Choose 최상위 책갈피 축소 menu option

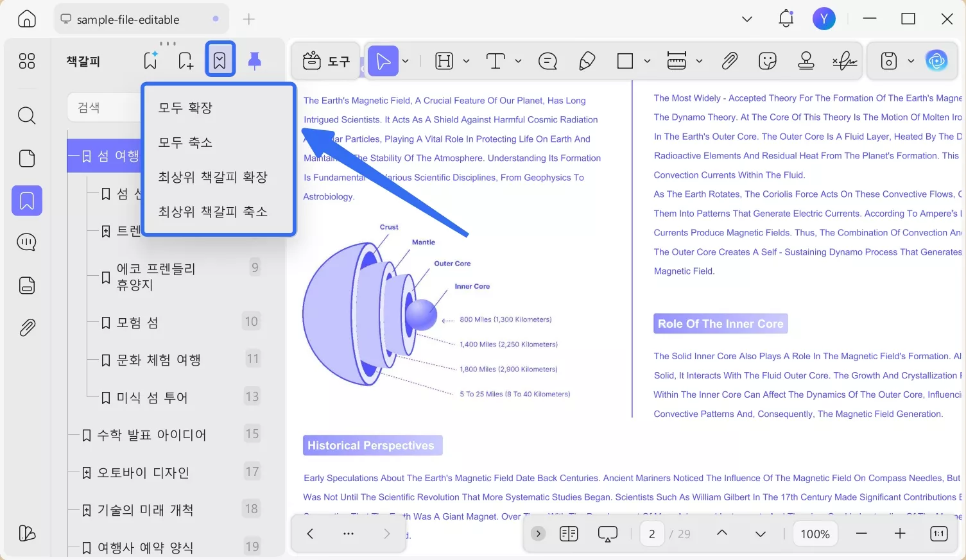(x=212, y=212)
